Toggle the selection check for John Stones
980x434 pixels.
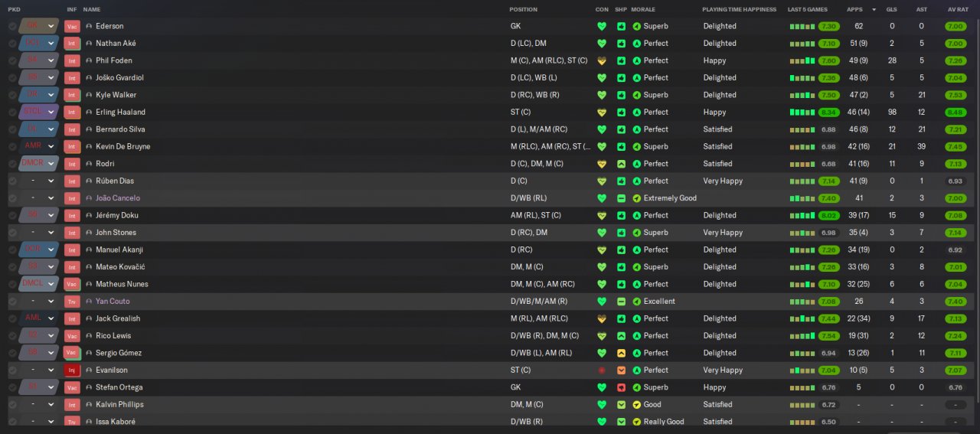pos(12,233)
